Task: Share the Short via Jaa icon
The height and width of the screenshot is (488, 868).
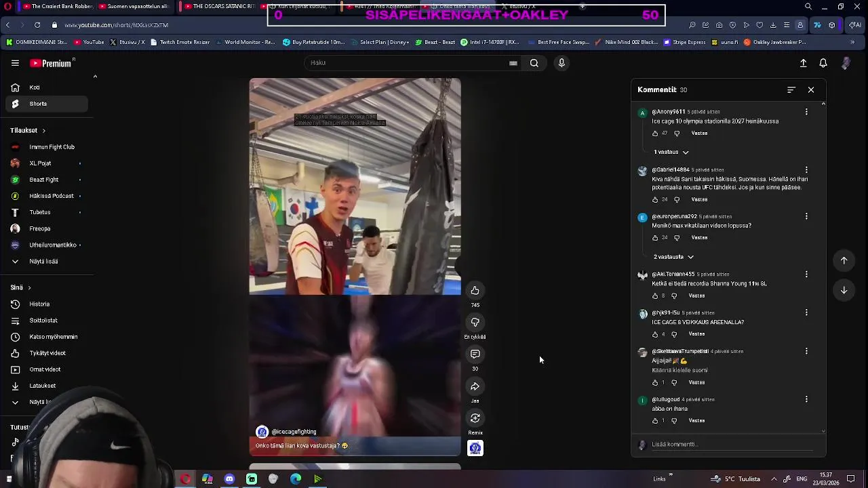Action: [x=475, y=386]
